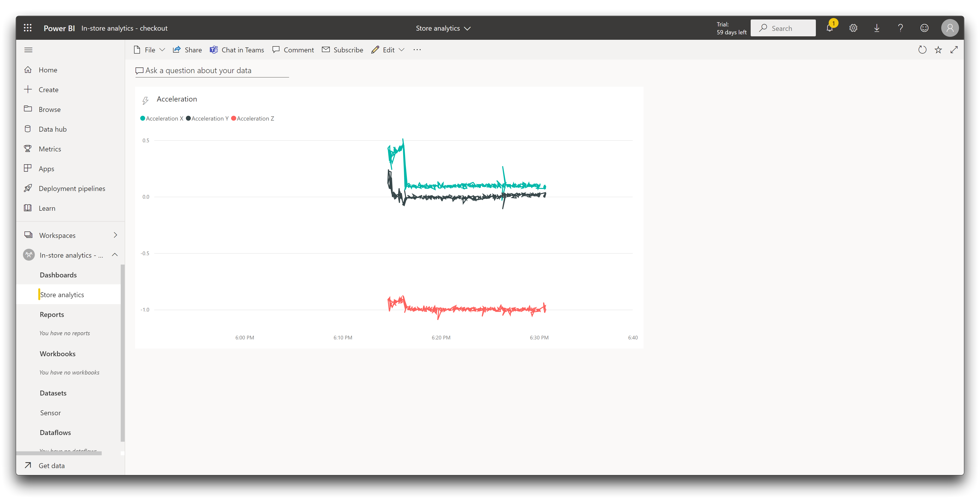Click 'You have no workbooks' text
Screen dimensions: 980x499
point(69,372)
